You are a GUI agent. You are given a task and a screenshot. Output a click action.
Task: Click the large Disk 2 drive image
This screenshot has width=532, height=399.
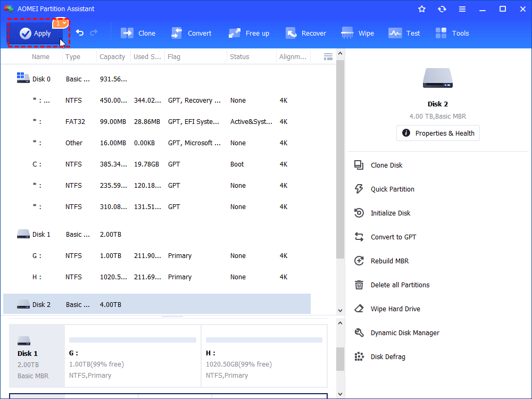coord(438,78)
